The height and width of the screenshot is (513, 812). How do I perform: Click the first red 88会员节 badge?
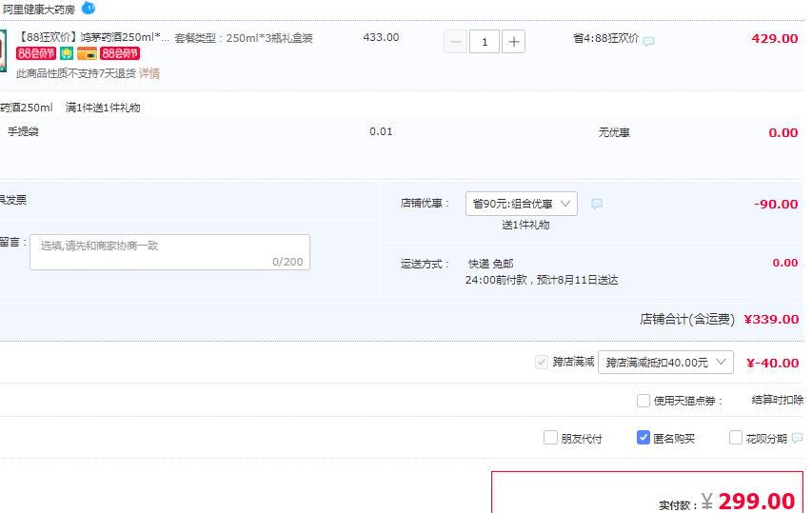click(36, 53)
